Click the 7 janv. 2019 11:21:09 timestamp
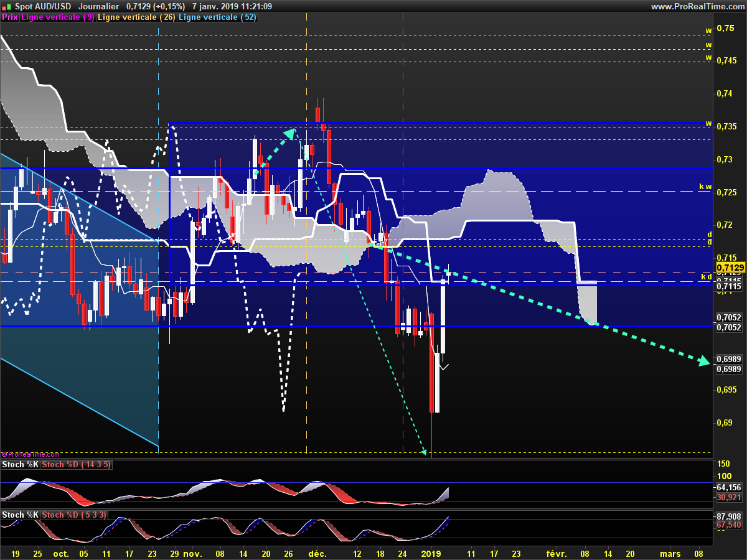 [x=232, y=6]
